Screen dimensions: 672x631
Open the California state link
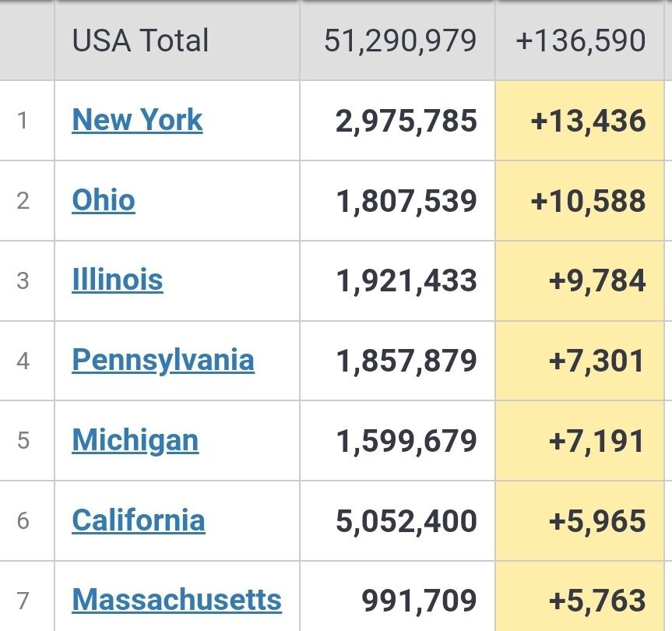tap(139, 521)
